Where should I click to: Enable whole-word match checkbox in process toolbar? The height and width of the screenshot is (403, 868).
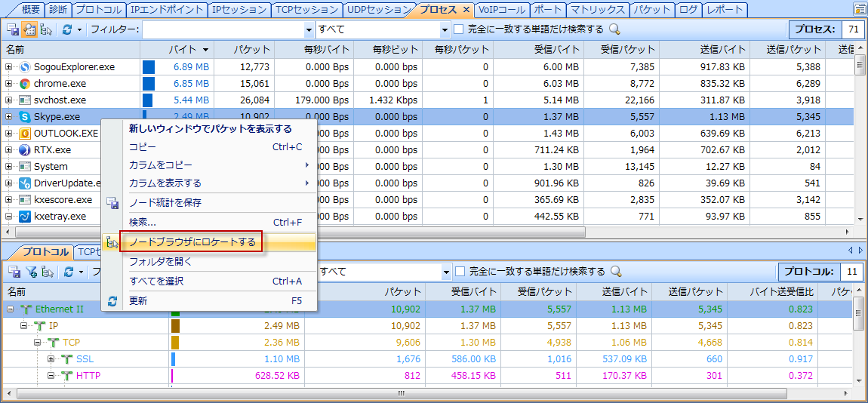(x=458, y=29)
